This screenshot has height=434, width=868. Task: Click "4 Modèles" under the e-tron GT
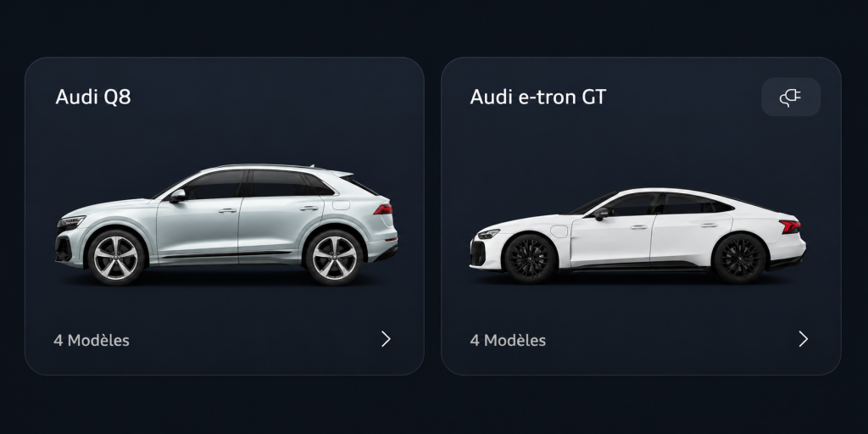pyautogui.click(x=508, y=340)
